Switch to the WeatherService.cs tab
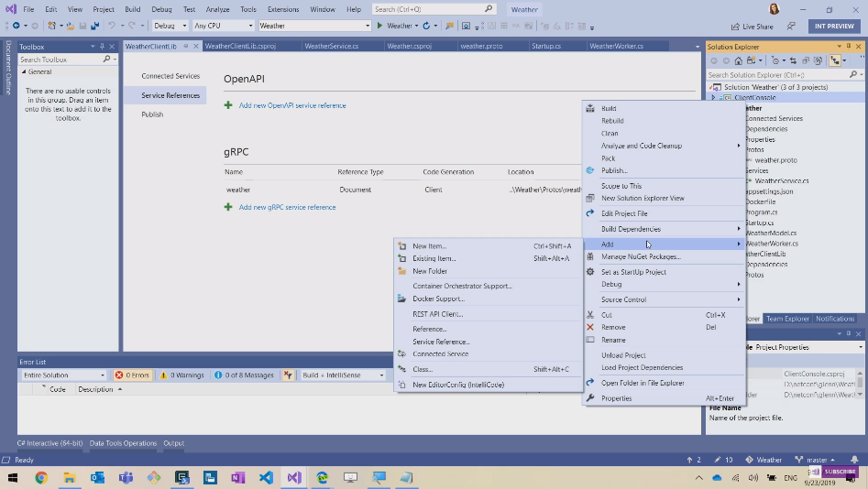Viewport: 868px width, 489px height. [x=331, y=46]
